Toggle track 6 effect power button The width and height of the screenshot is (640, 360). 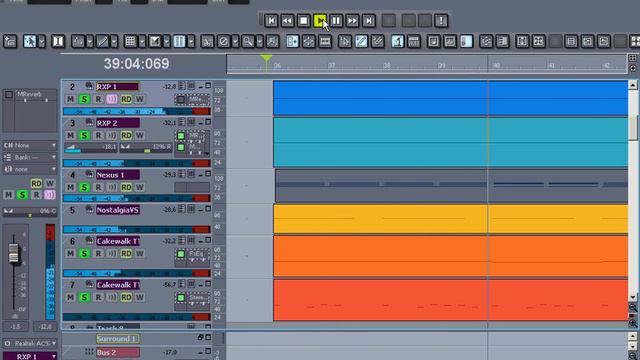[x=181, y=254]
